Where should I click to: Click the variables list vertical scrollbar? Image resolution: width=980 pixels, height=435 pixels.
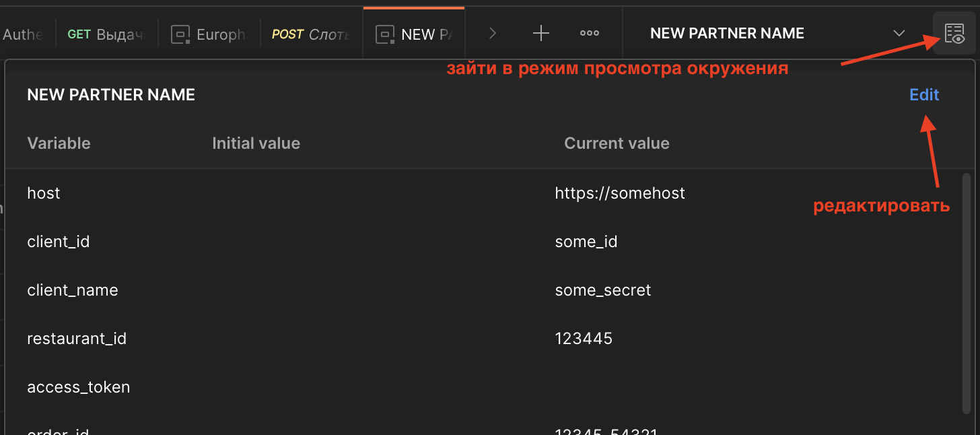[x=967, y=290]
